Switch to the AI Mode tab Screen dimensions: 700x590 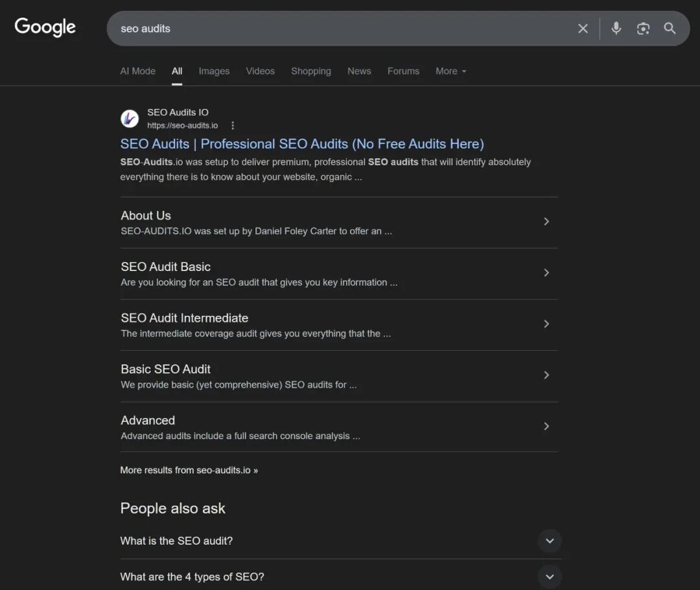click(x=137, y=71)
